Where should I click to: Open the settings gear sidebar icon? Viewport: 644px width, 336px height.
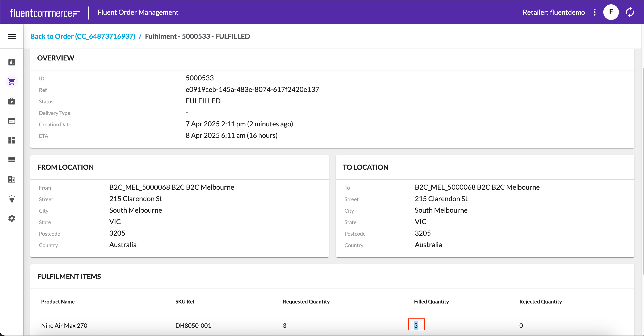pos(11,219)
